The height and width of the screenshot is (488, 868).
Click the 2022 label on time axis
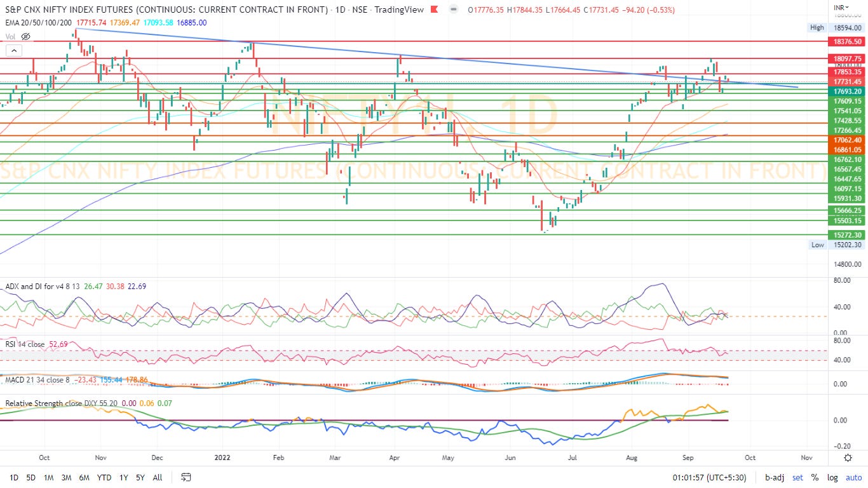tap(222, 457)
